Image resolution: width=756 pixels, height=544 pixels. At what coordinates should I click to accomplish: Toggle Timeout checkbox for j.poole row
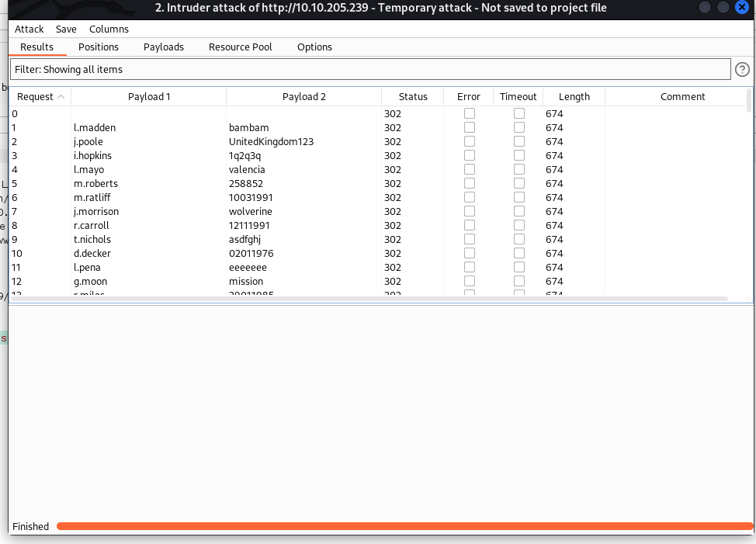point(518,141)
